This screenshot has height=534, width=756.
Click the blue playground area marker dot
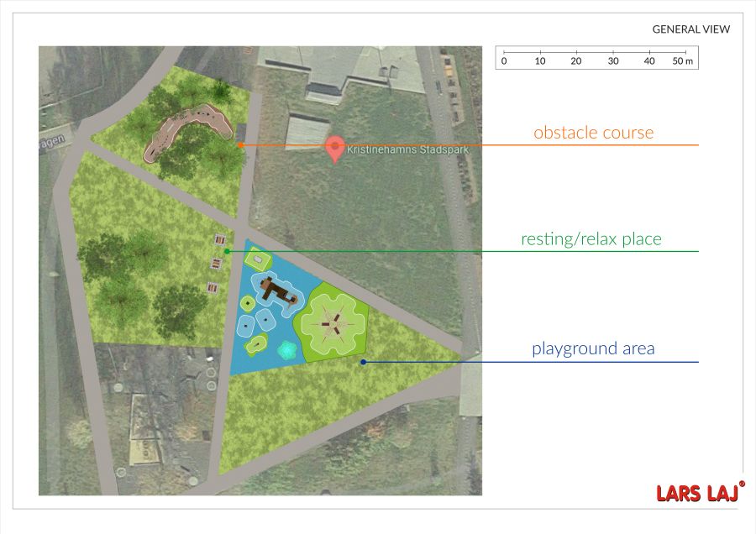click(x=363, y=362)
